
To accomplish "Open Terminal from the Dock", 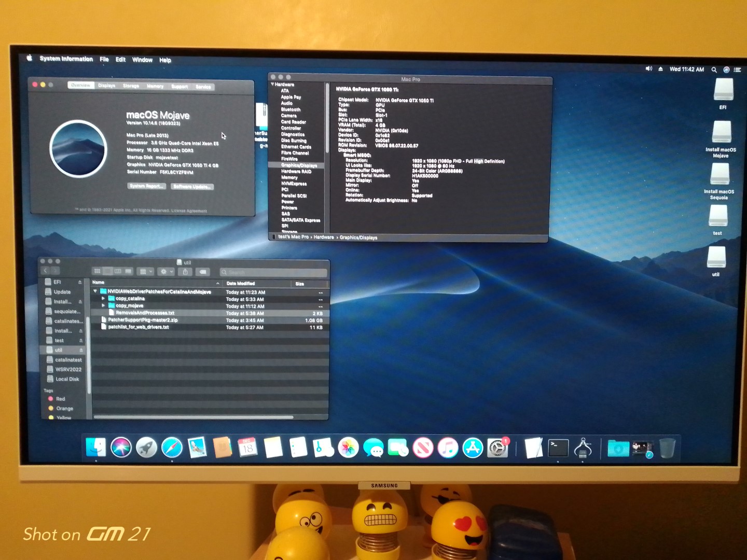I will click(558, 447).
